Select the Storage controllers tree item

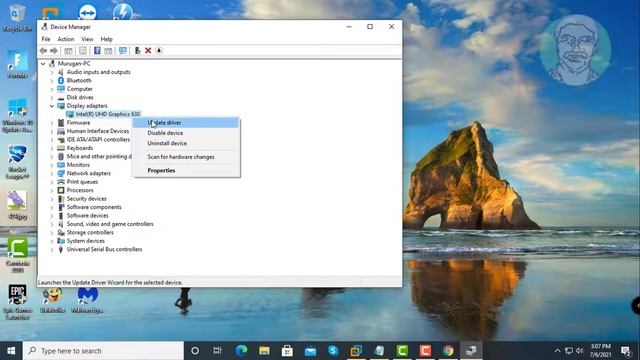point(90,232)
